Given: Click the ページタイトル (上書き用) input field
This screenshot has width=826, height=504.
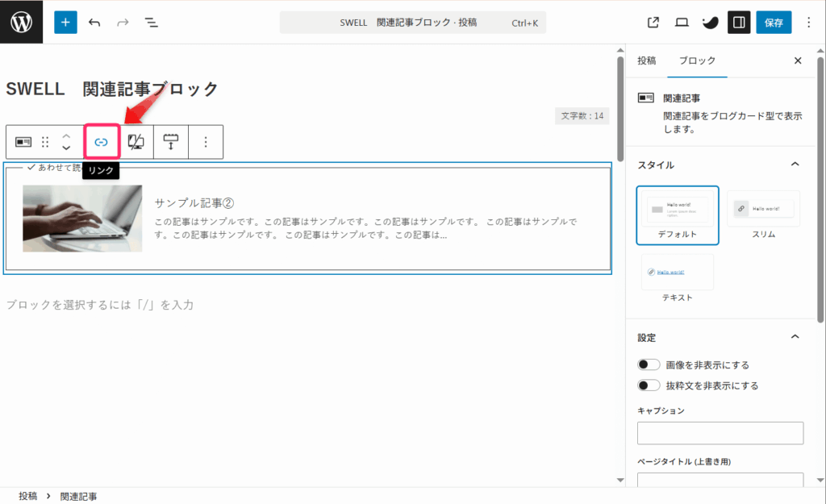Looking at the screenshot, I should point(720,480).
